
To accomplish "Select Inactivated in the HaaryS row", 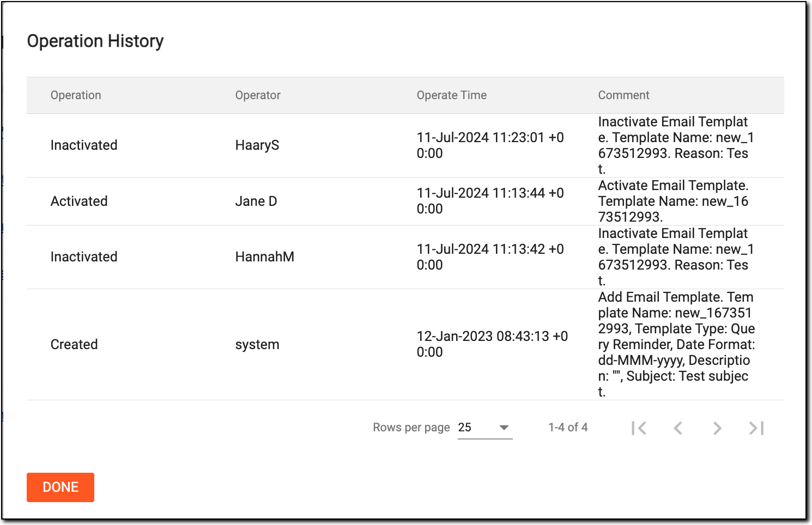I will (x=84, y=145).
